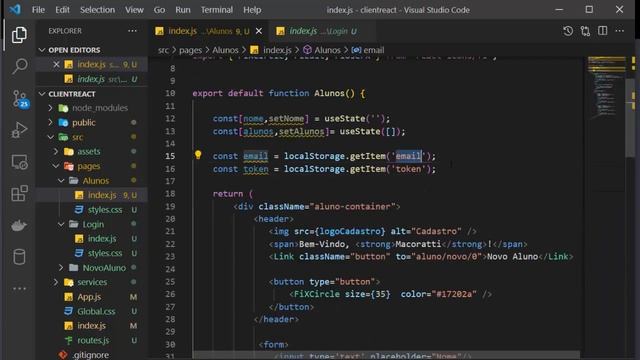Screen dimensions: 640x360
Task: Open Global.css in the explorer
Action: click(92, 311)
